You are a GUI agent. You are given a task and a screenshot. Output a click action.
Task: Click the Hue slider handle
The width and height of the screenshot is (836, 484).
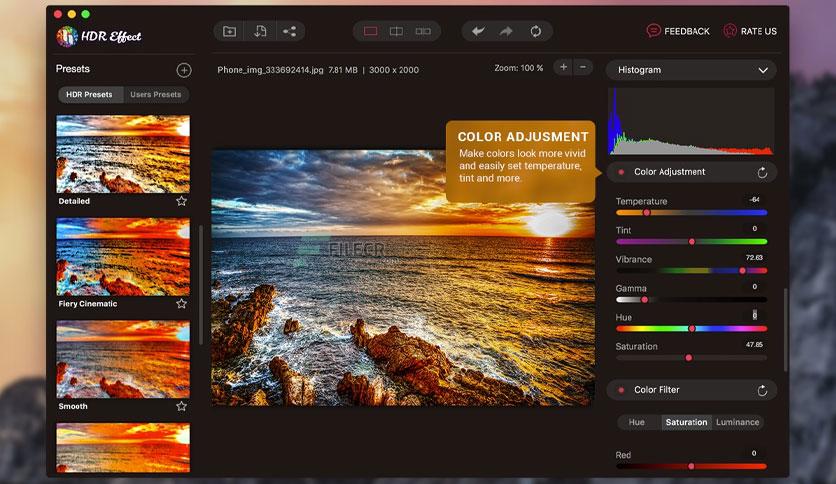pos(692,328)
